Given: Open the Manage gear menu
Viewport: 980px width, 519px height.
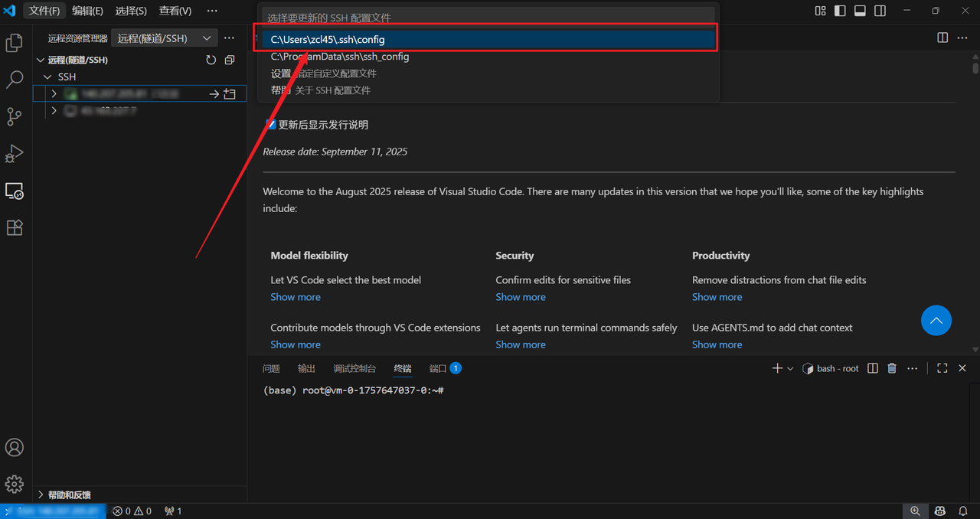Looking at the screenshot, I should tap(14, 484).
